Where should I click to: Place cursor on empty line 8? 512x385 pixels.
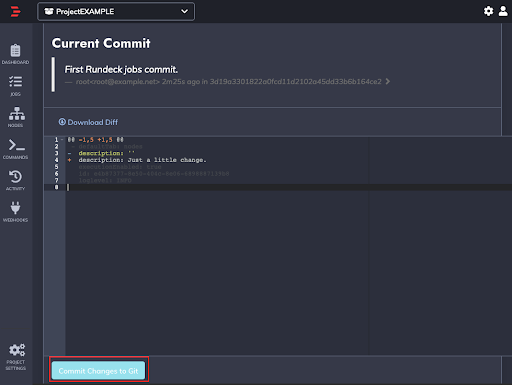(x=288, y=187)
